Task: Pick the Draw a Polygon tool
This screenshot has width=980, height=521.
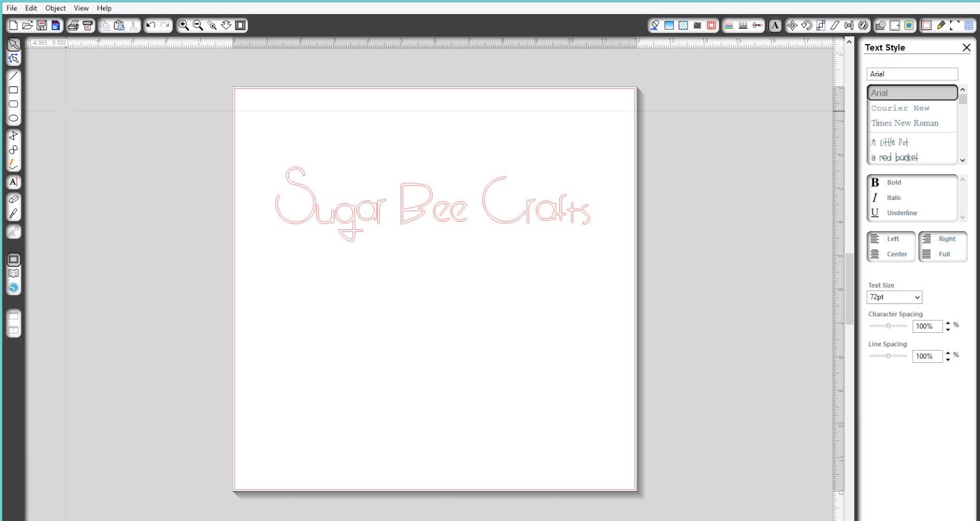Action: (x=13, y=135)
